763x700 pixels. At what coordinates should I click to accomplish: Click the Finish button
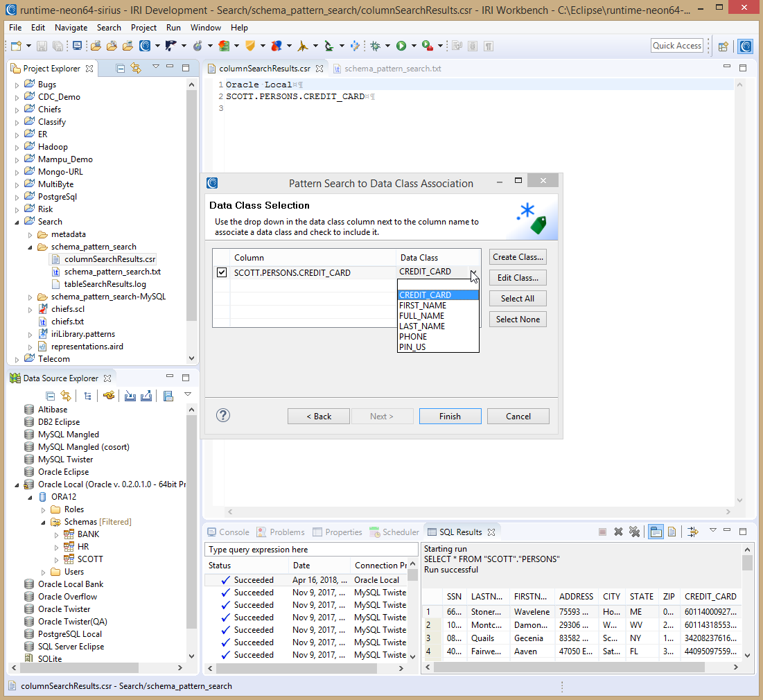(x=450, y=417)
